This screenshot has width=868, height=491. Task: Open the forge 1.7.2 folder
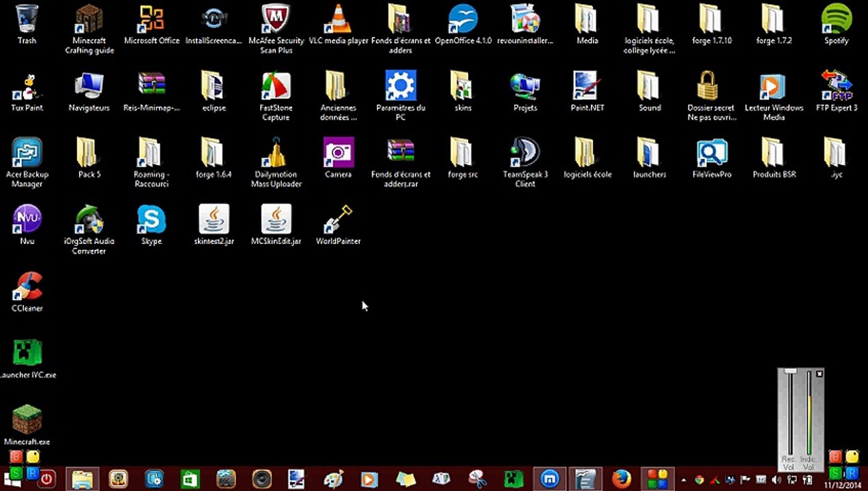[774, 25]
